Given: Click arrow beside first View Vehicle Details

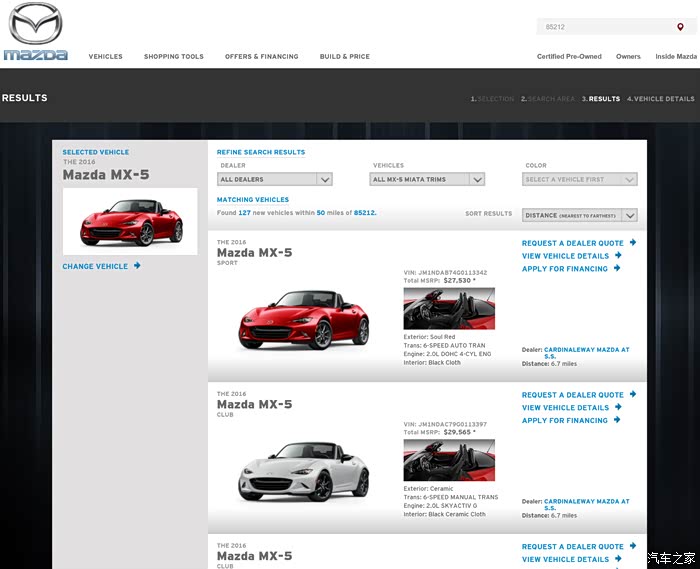Looking at the screenshot, I should tap(618, 256).
